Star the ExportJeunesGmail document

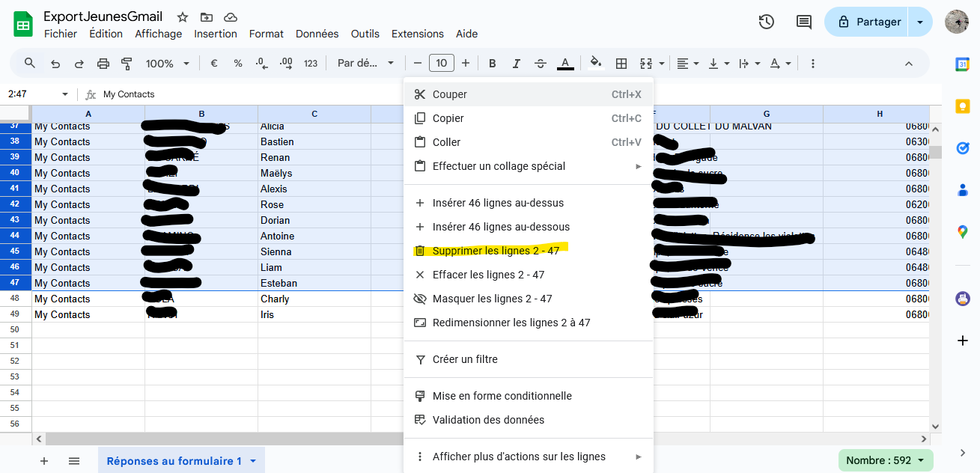183,17
